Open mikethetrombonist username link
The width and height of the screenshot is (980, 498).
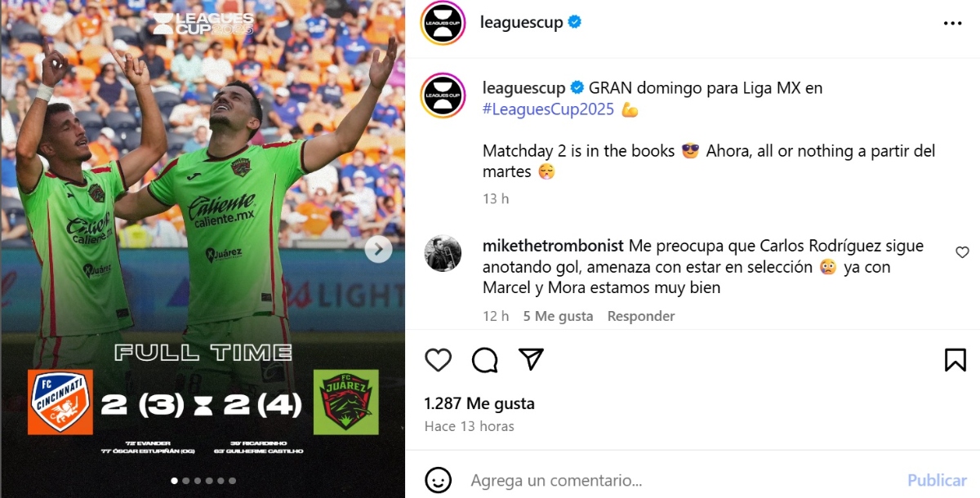point(554,246)
